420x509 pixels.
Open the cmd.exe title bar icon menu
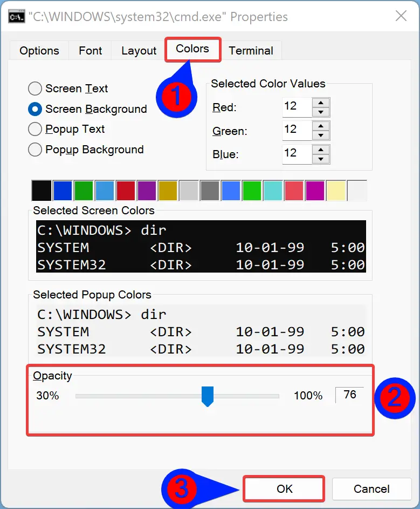[16, 17]
